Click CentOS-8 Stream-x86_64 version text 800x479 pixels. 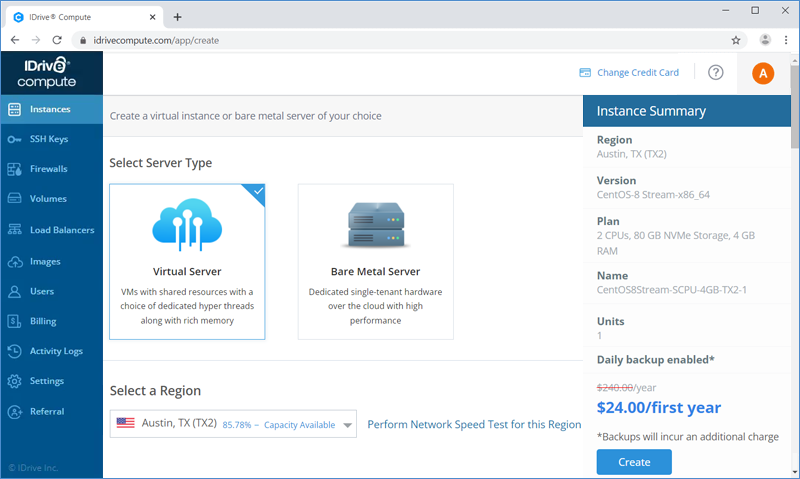[x=653, y=195]
